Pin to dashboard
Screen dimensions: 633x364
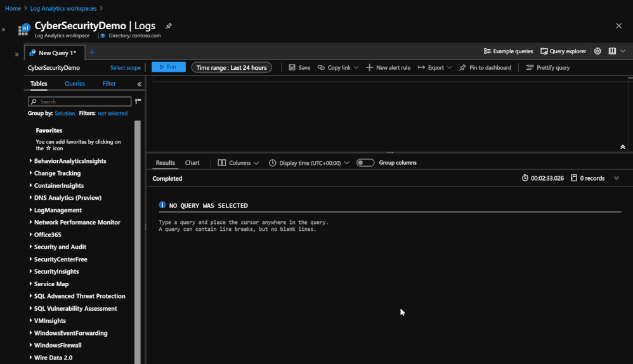(x=485, y=67)
